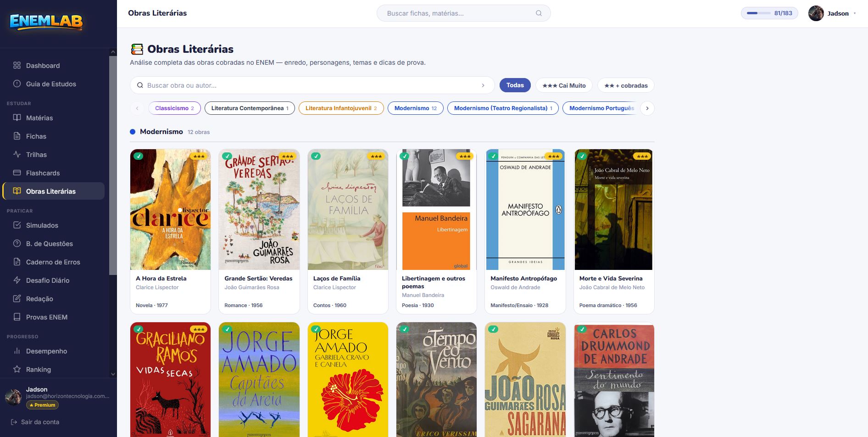868x437 pixels.
Task: Click the left chevron of the category chips
Action: [x=137, y=108]
